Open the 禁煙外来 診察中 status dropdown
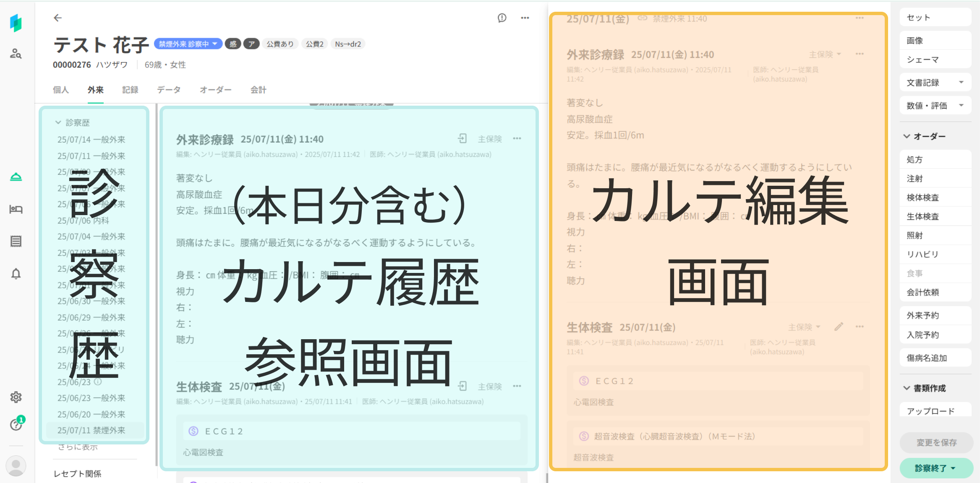Image resolution: width=980 pixels, height=483 pixels. click(188, 44)
